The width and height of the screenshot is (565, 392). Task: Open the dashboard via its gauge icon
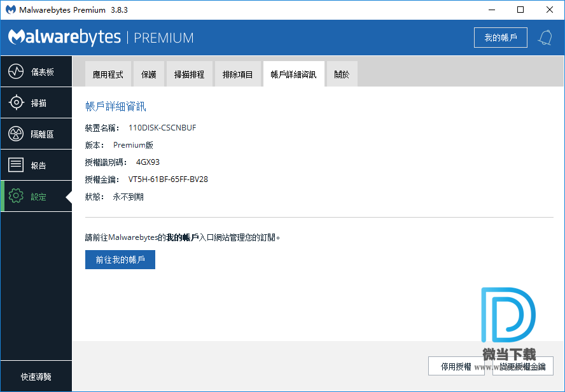coord(16,72)
